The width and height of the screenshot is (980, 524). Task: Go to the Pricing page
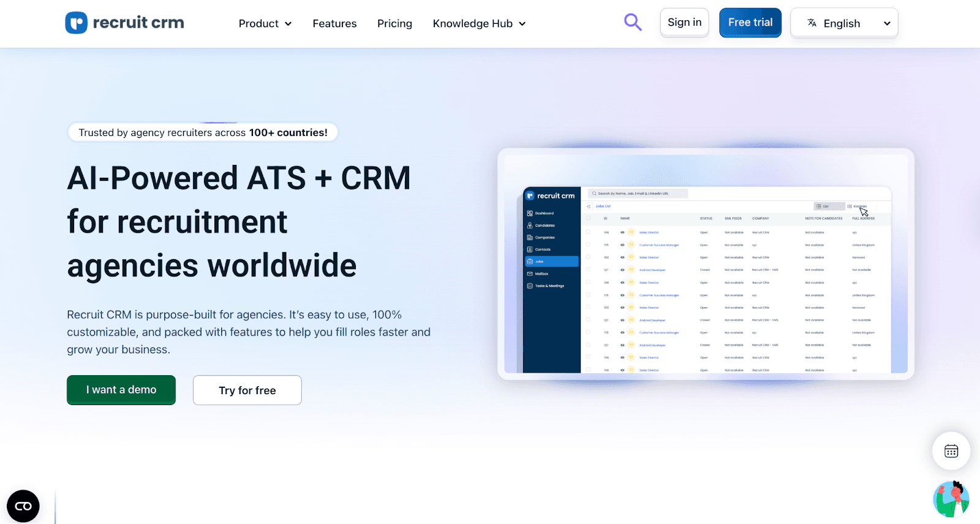pyautogui.click(x=394, y=23)
